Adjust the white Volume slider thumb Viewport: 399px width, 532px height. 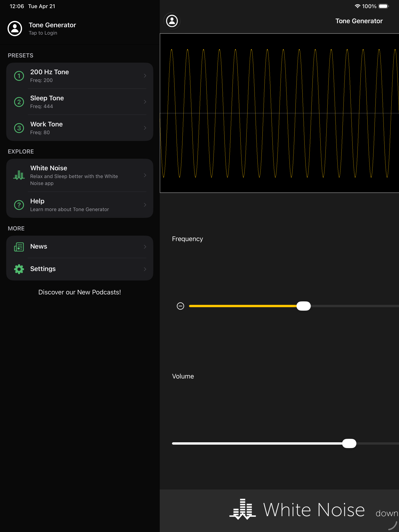[349, 443]
